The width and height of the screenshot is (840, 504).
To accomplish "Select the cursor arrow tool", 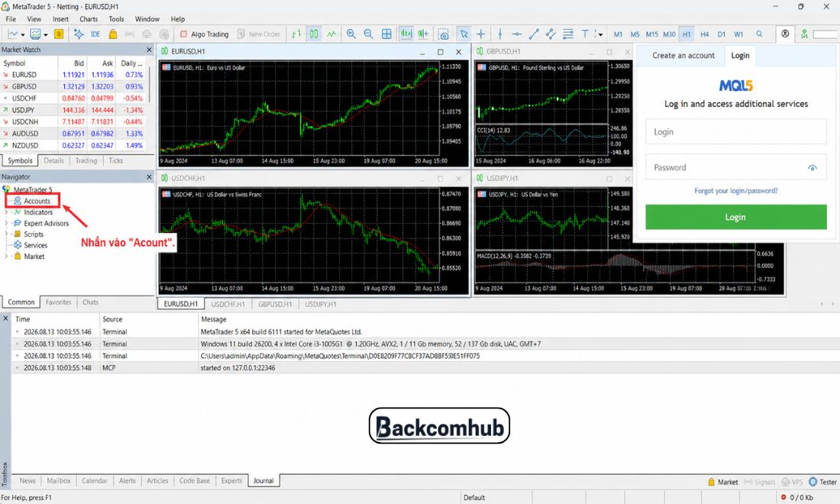I will 464,34.
